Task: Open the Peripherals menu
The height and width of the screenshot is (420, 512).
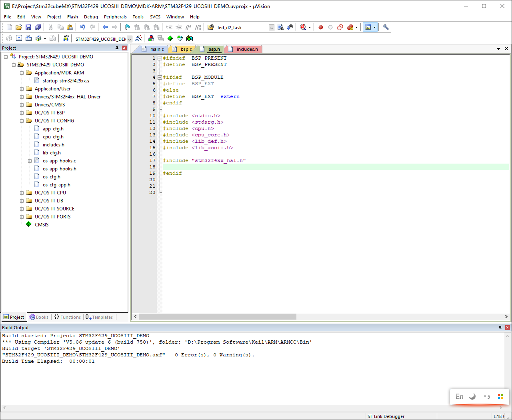Action: click(x=115, y=17)
